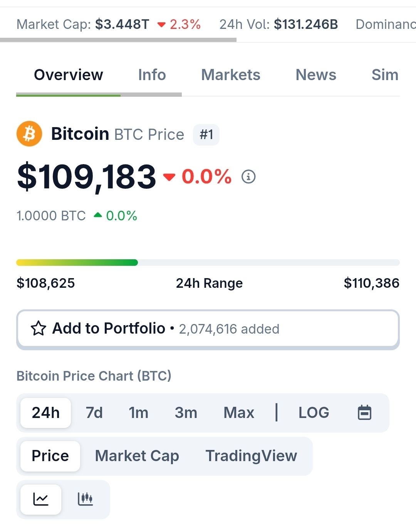Open the price info circle icon
Screen dimensions: 416x532
[x=248, y=177]
